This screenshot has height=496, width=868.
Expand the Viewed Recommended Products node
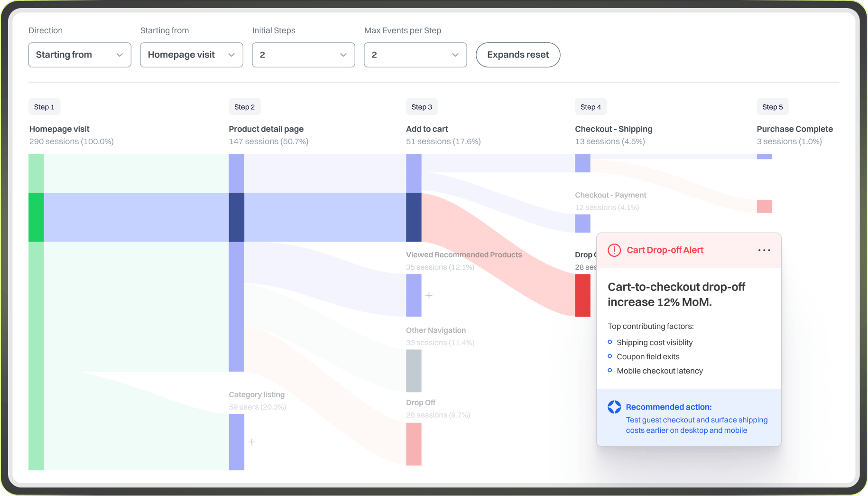click(x=429, y=295)
